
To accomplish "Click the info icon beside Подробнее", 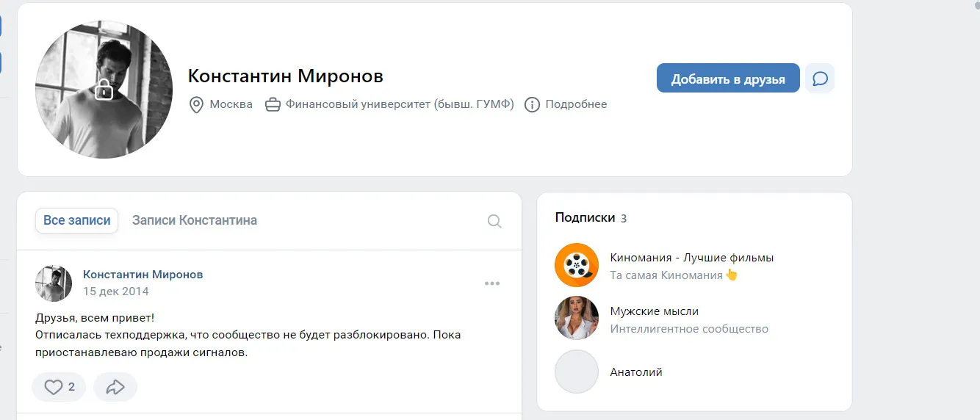I will [x=533, y=104].
